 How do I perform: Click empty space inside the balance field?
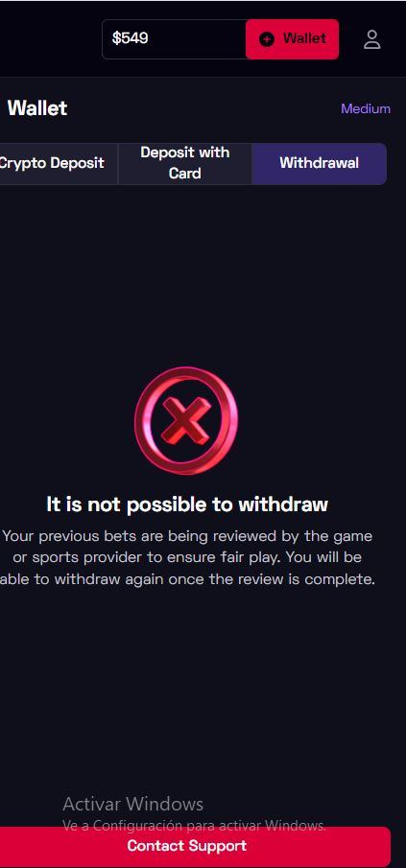pos(197,39)
